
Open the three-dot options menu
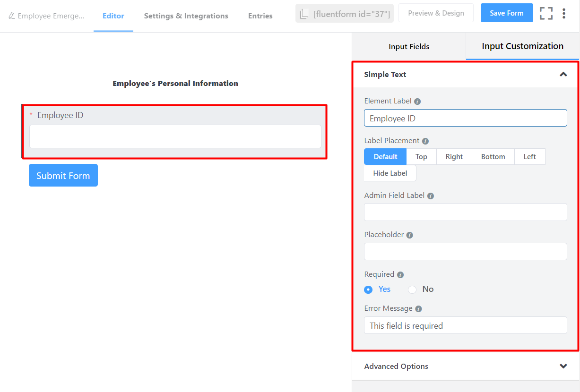pos(564,13)
